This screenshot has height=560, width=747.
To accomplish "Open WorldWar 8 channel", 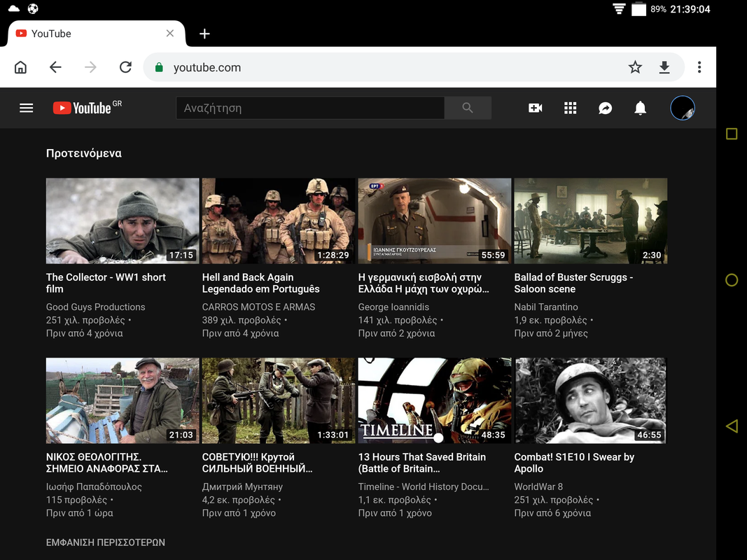I will 538,486.
